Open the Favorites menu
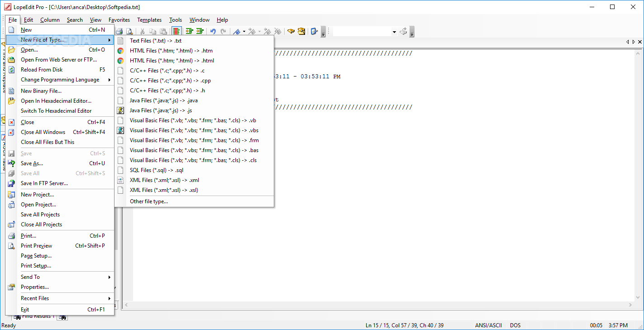 pos(119,20)
